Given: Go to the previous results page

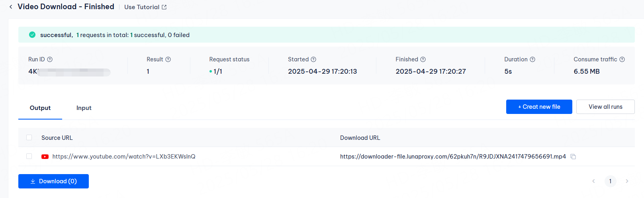Looking at the screenshot, I should tap(593, 181).
